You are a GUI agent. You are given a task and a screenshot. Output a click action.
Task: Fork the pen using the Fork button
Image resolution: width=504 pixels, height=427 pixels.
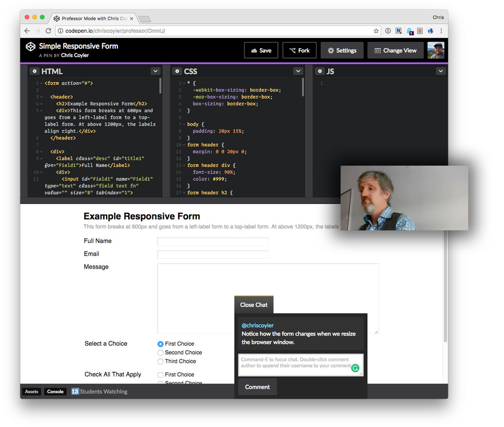point(299,50)
